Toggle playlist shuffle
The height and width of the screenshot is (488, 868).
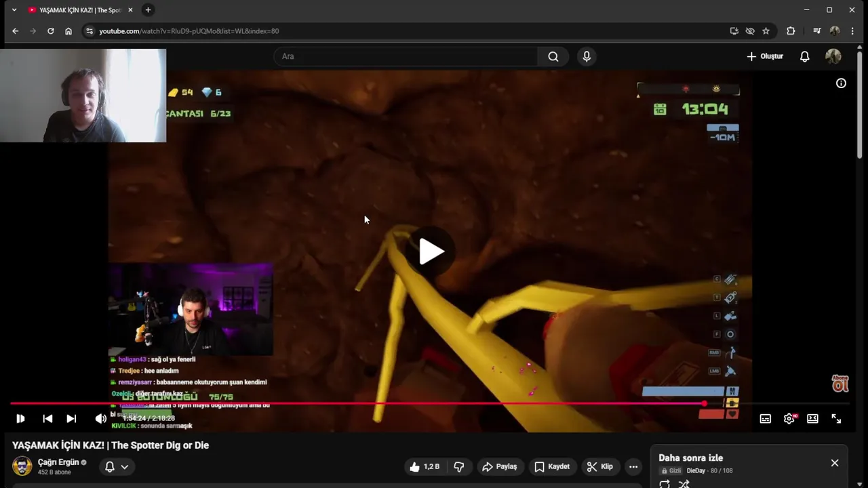[x=684, y=484]
